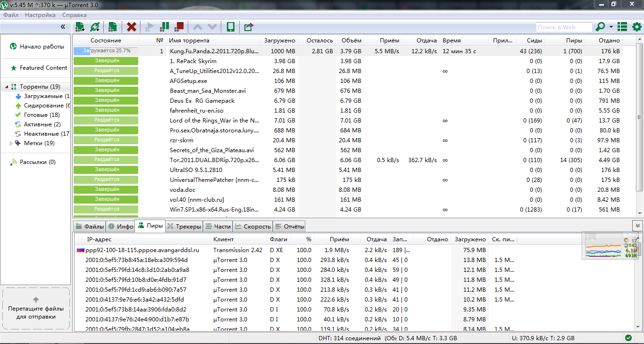The image size is (644, 344).
Task: Click the Create New Torrent icon
Action: [x=112, y=27]
